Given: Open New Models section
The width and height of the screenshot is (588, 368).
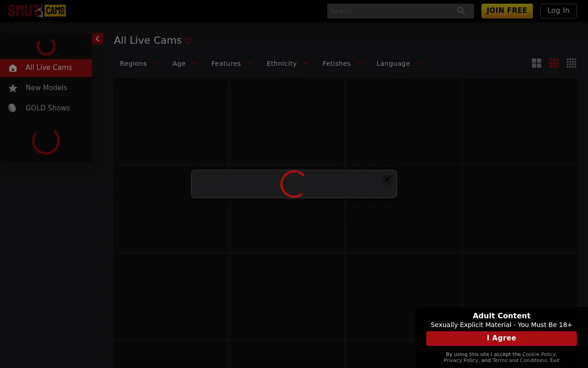Looking at the screenshot, I should pyautogui.click(x=46, y=88).
